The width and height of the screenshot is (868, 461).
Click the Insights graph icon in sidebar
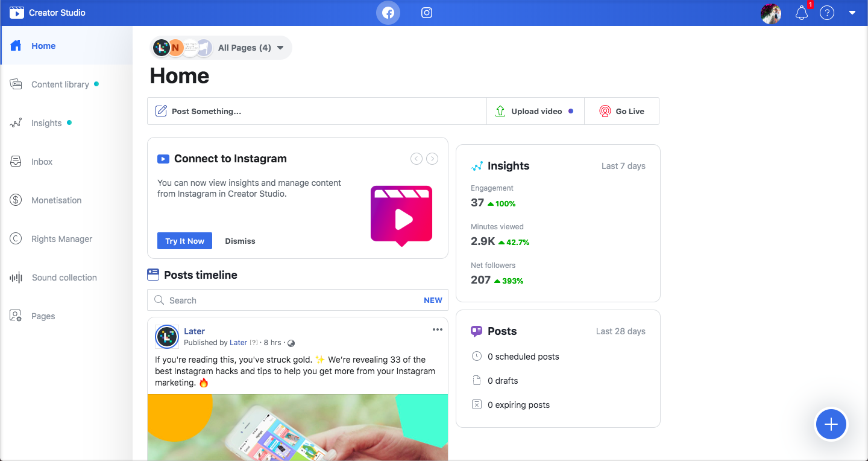[16, 123]
